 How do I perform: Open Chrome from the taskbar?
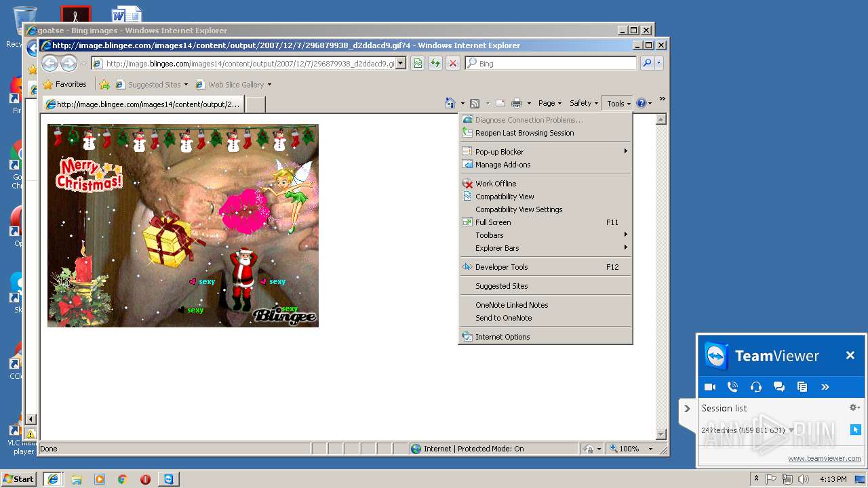coord(123,479)
